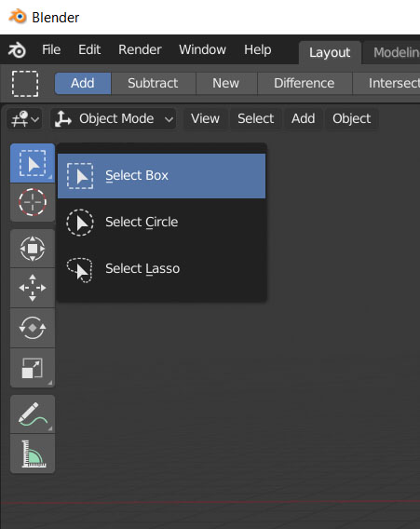Set selection mode to Add
The height and width of the screenshot is (529, 420).
83,83
